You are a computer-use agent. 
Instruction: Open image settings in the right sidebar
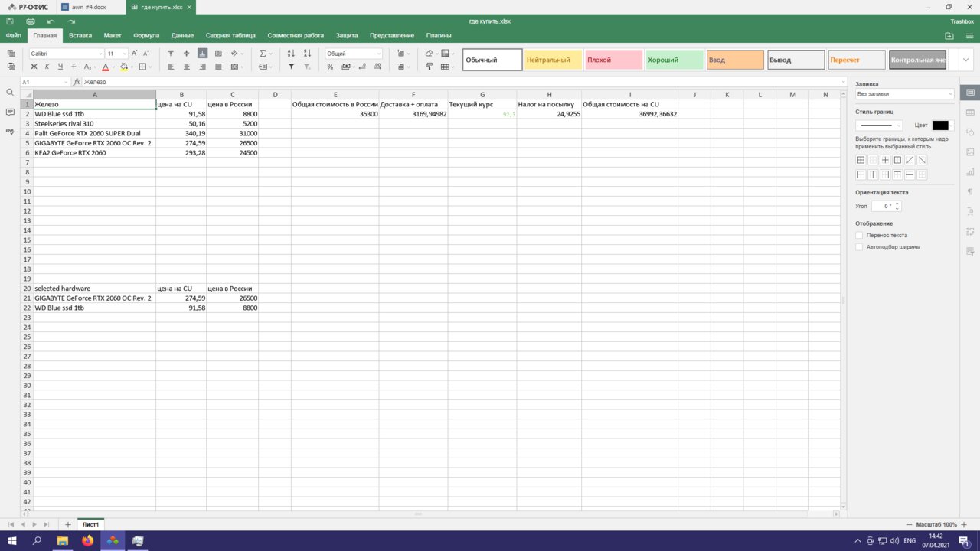(x=970, y=152)
